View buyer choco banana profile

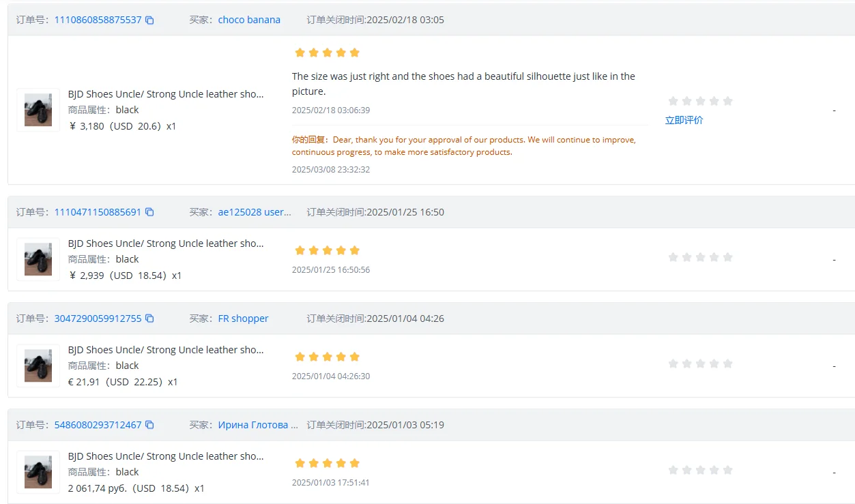click(249, 20)
